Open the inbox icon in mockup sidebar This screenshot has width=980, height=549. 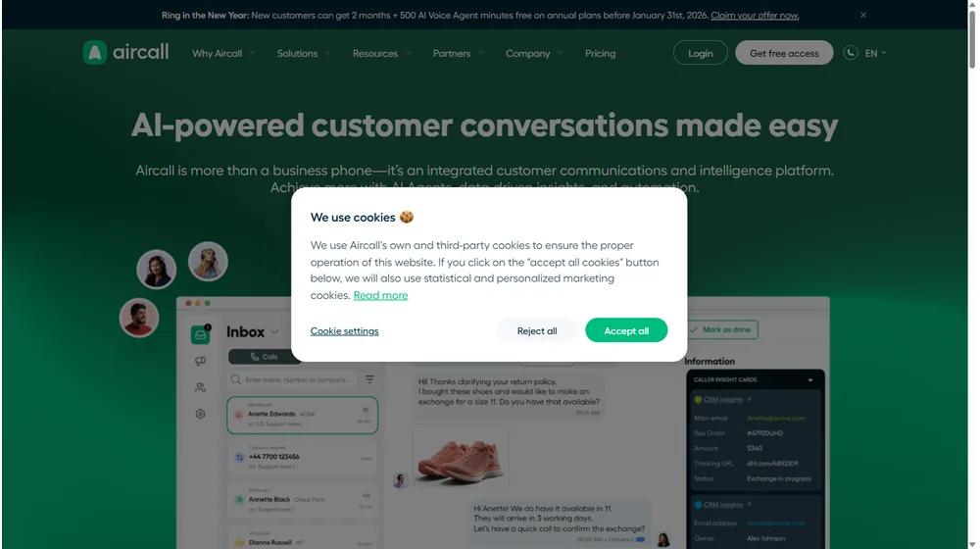coord(200,334)
